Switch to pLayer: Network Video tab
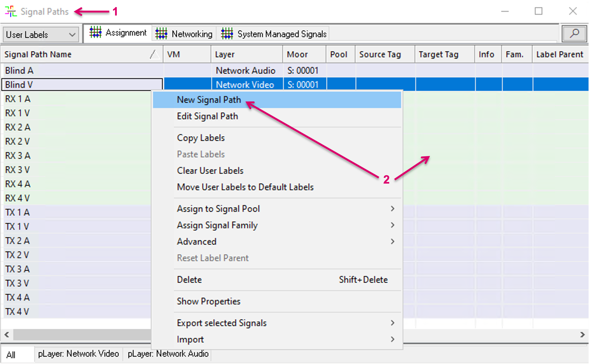This screenshot has width=589, height=364. [78, 354]
